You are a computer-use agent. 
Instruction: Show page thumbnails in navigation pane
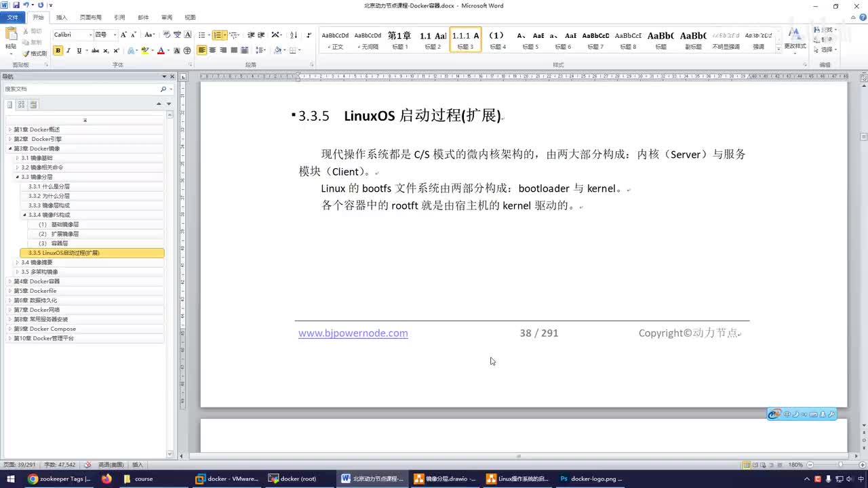21,104
